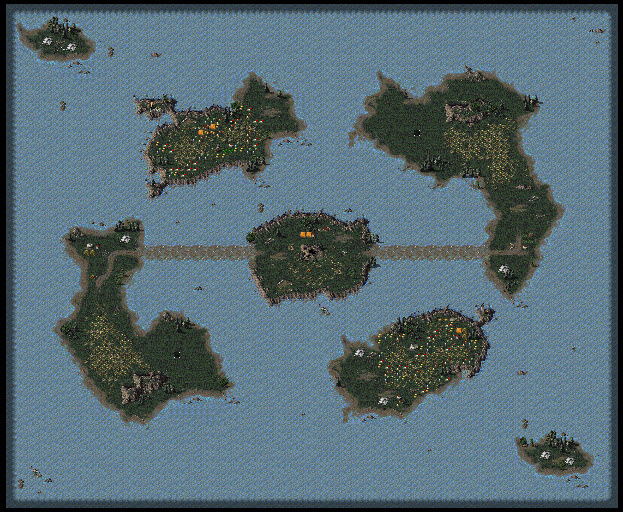Screen dimensions: 623x512
Task: Click the orange crate on the southeast island
Action: tap(459, 330)
